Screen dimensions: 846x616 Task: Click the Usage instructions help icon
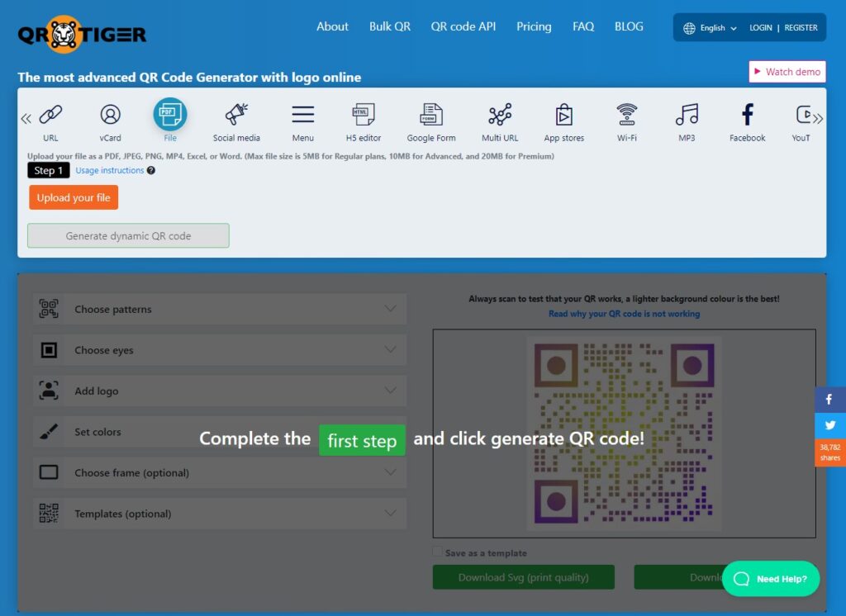pos(151,170)
